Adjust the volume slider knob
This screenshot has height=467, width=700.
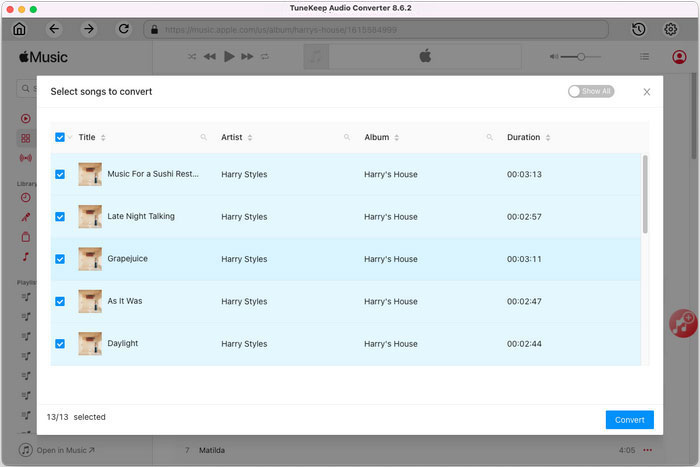[581, 57]
